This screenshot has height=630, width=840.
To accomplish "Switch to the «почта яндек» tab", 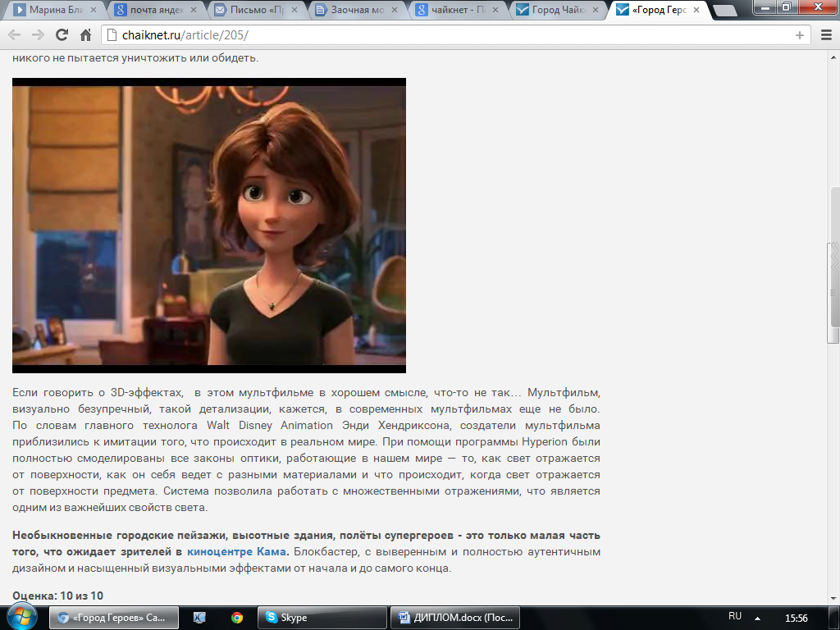I will (153, 10).
